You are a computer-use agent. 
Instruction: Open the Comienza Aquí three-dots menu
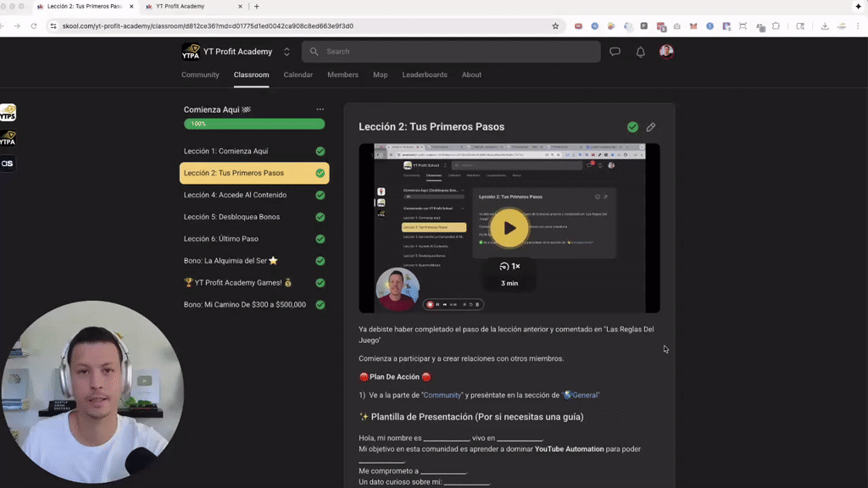[x=320, y=109]
